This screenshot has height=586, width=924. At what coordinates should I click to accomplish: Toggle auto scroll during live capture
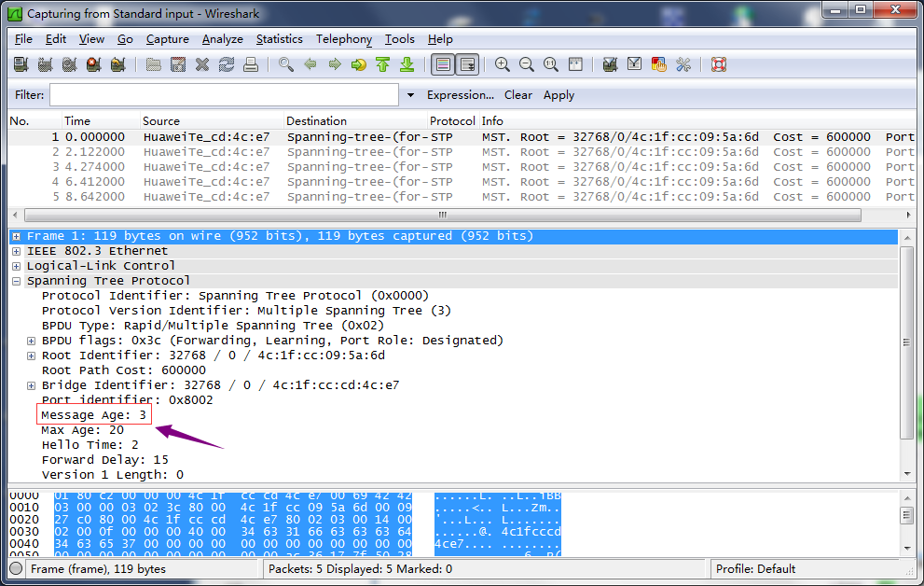tap(467, 64)
